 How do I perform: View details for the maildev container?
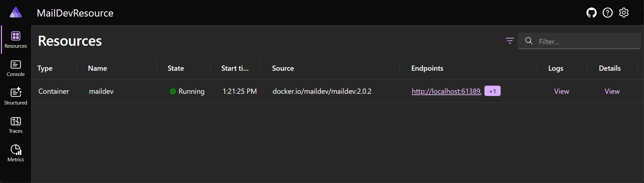coord(612,91)
